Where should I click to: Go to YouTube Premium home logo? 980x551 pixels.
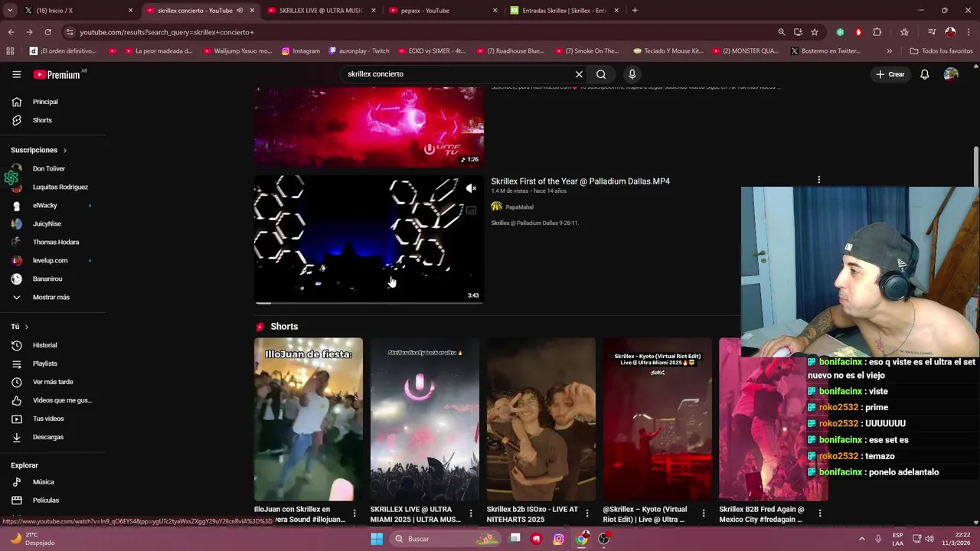point(57,74)
